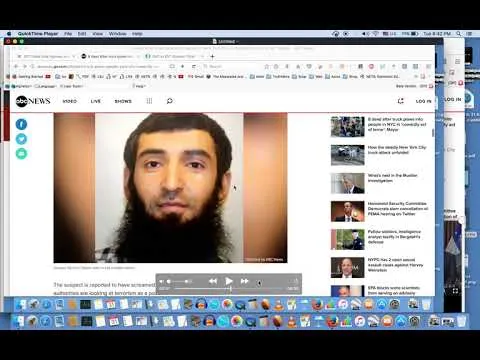Open Homeland Security Committee FEMA hearing story
Screen dimensions: 480x360
pos(398,208)
